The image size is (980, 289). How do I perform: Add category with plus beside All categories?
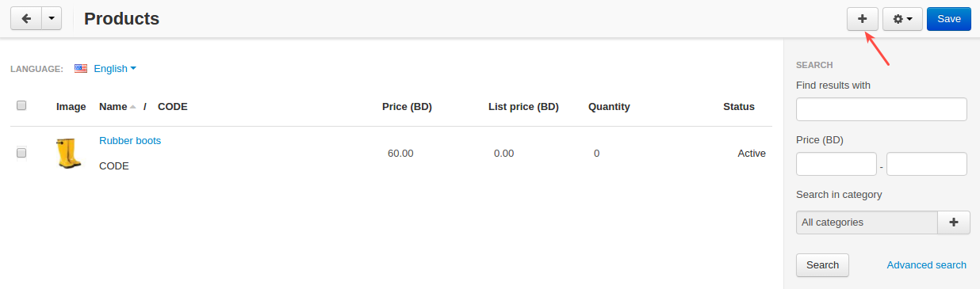954,222
